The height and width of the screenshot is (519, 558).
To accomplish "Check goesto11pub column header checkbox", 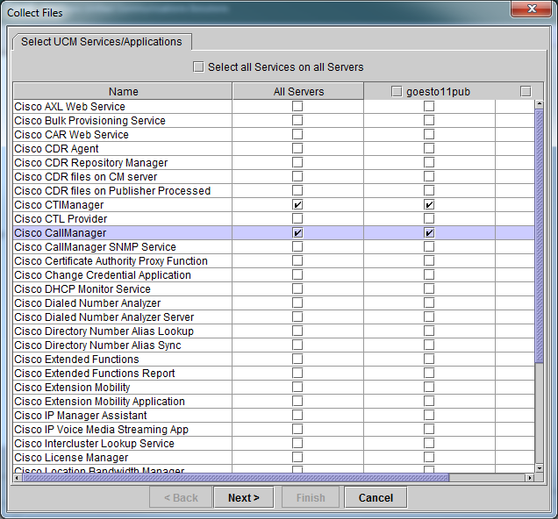I will coord(396,91).
